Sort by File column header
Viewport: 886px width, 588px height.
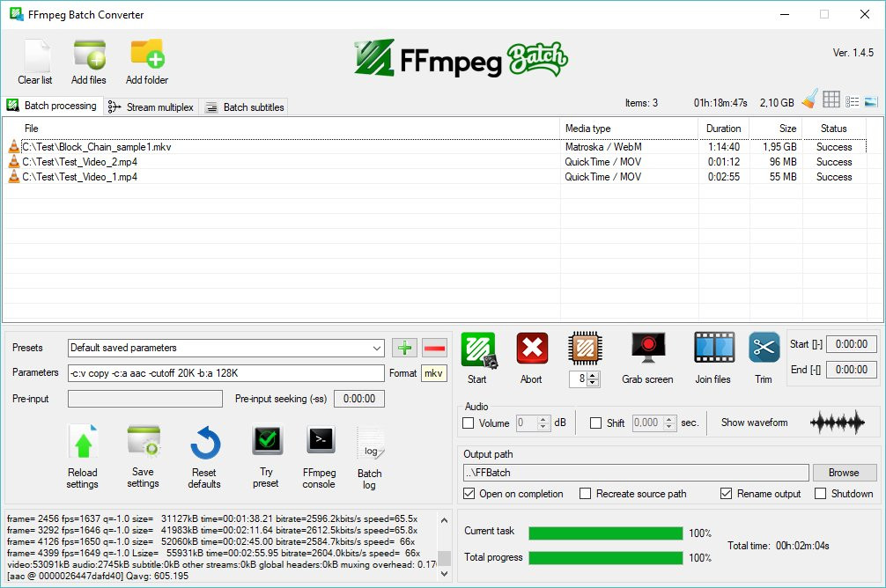coord(282,129)
